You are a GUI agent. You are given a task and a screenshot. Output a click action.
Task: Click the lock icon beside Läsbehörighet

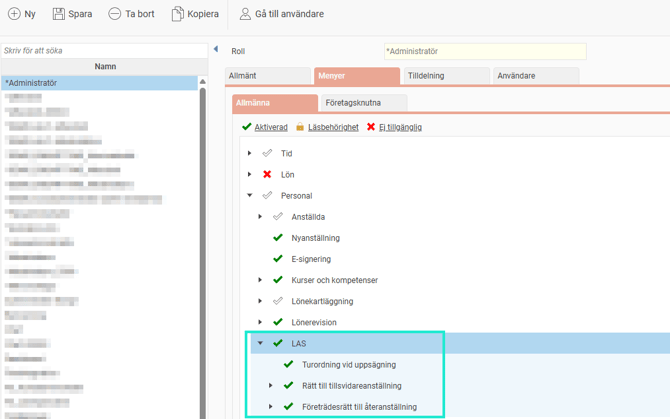click(300, 127)
